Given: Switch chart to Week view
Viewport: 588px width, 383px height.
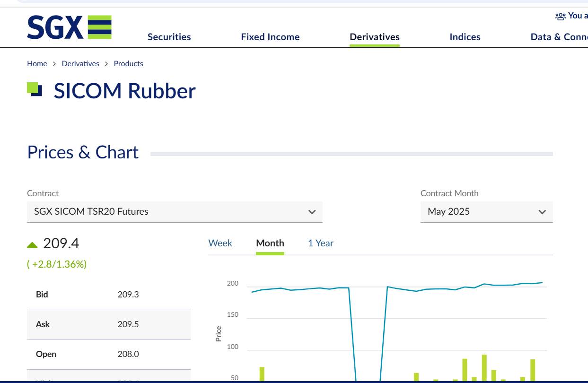Looking at the screenshot, I should [220, 243].
